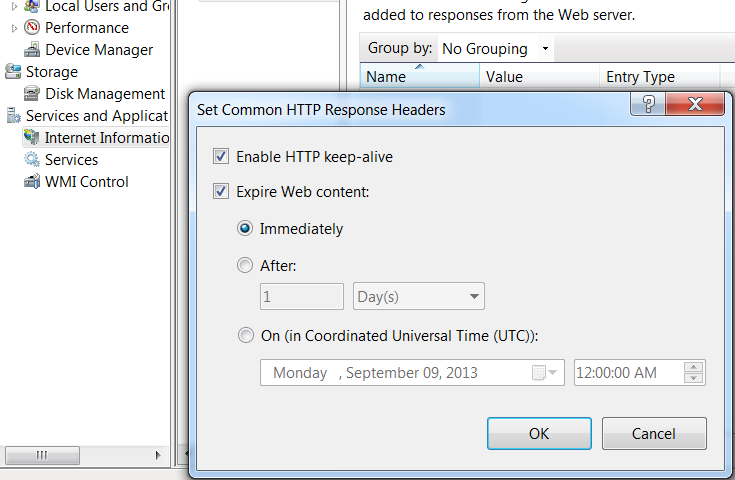735x480 pixels.
Task: Click the Storage node icon
Action: [13, 72]
